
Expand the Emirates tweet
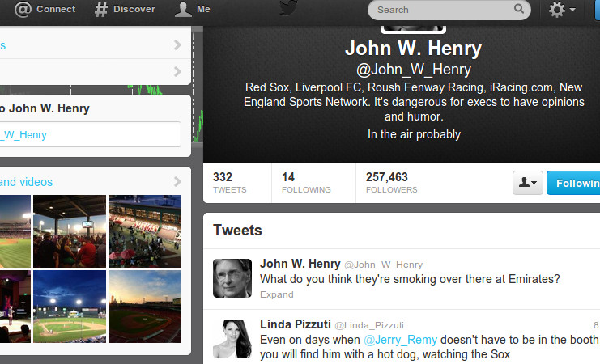(277, 294)
